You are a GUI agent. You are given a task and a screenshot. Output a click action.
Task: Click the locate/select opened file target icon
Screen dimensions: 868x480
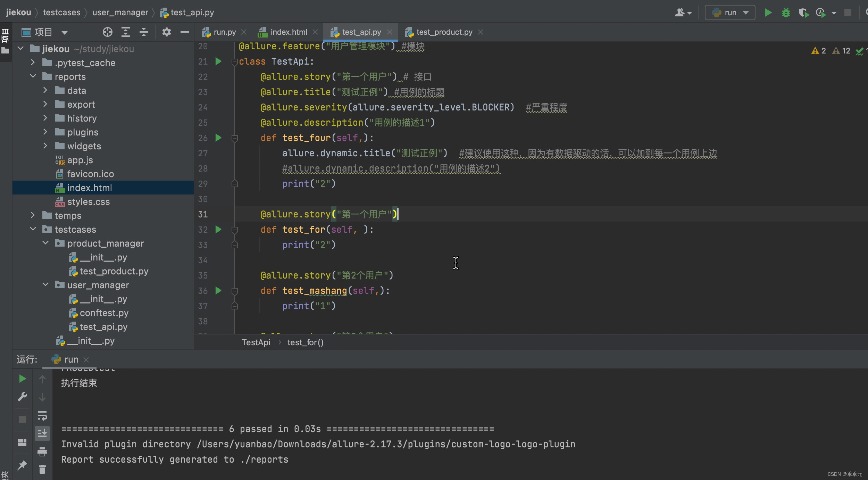pyautogui.click(x=108, y=32)
